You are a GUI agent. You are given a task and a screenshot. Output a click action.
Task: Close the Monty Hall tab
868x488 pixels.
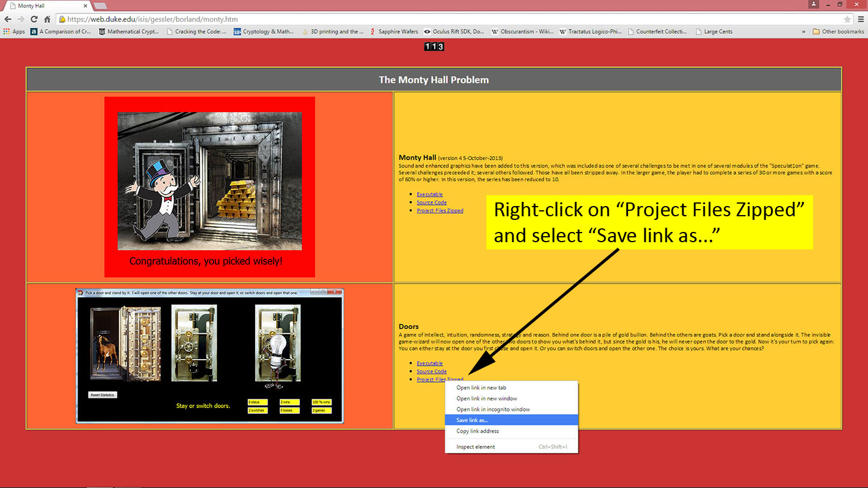coord(85,5)
